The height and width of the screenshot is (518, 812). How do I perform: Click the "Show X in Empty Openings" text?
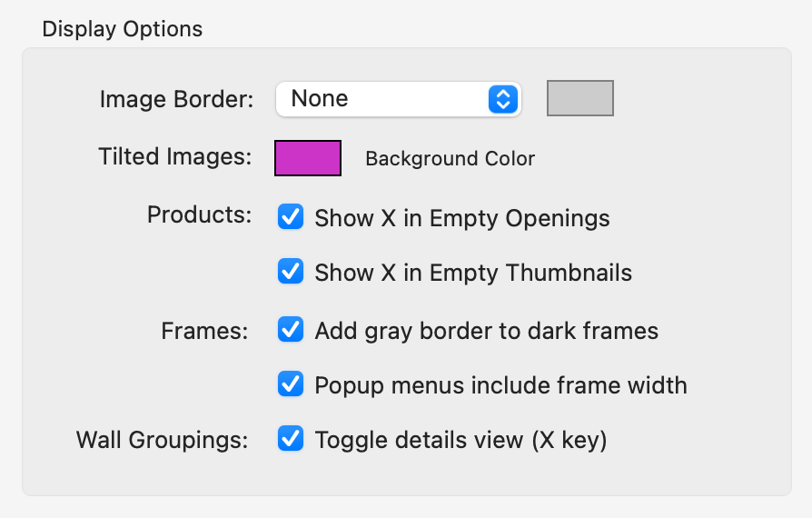coord(461,219)
